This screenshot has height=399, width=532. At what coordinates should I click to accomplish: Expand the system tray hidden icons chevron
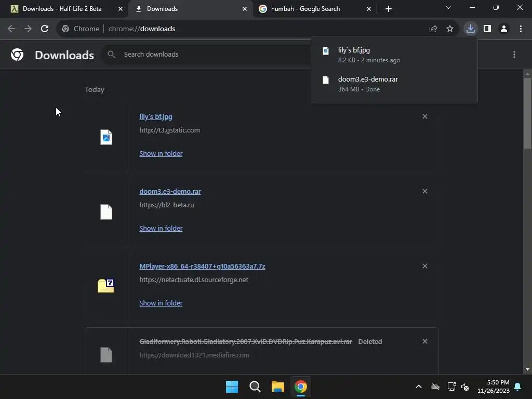tap(419, 387)
